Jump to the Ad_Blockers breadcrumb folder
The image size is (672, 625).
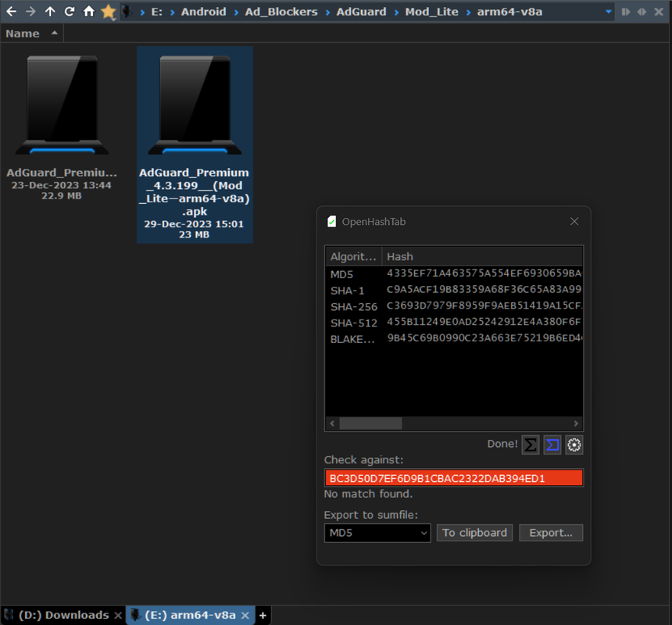(281, 12)
